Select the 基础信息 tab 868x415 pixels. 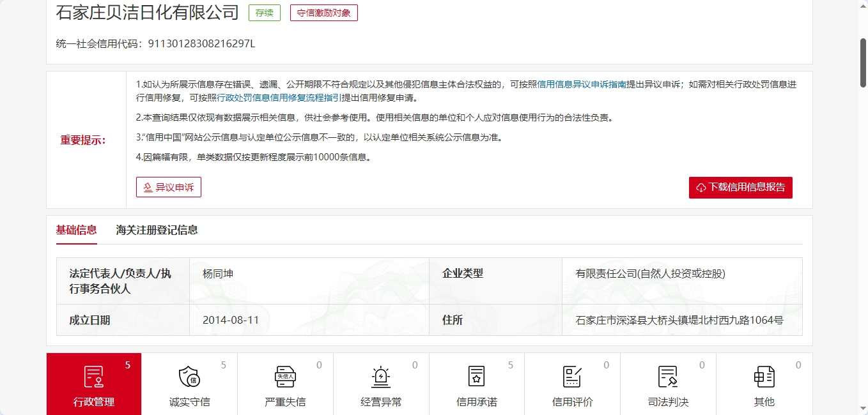(x=76, y=230)
